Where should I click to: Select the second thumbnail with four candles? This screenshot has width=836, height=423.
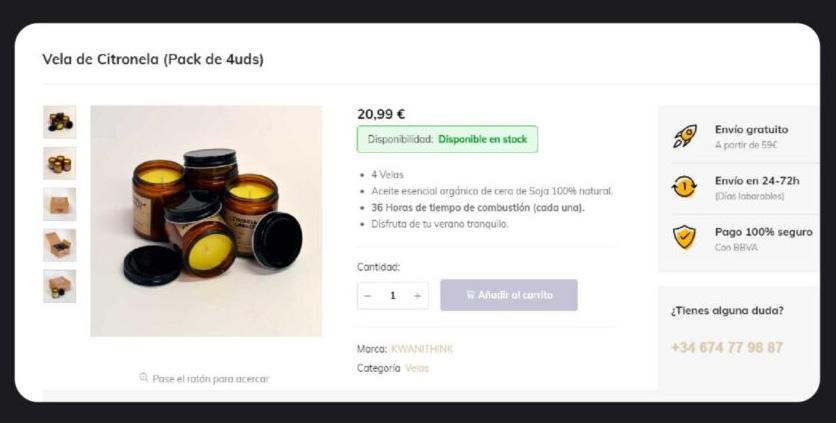click(x=59, y=163)
